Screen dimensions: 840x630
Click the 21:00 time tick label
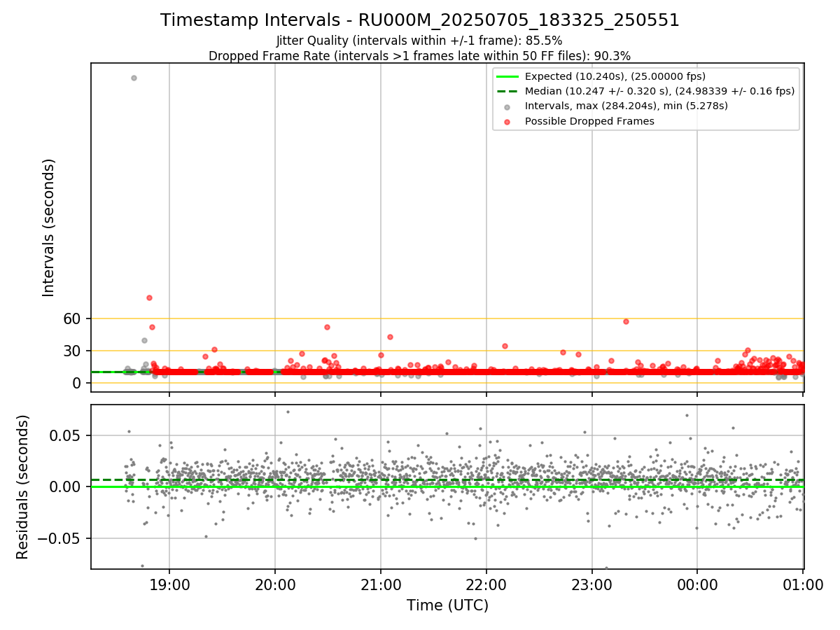pos(381,585)
